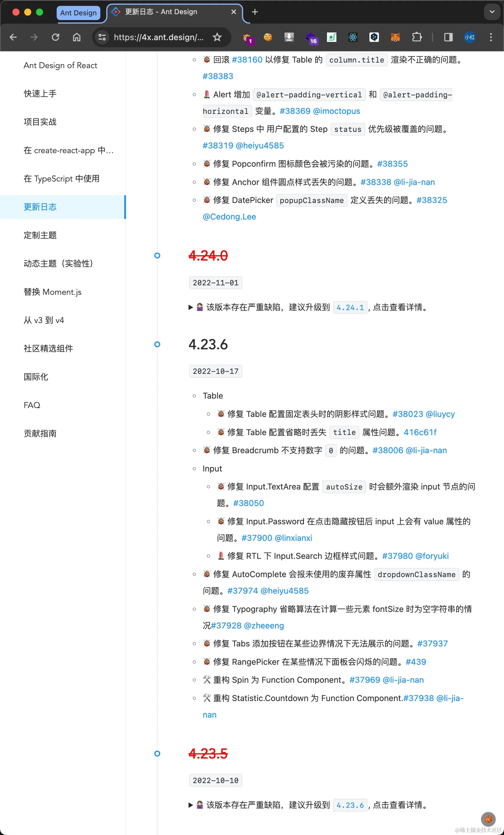Bookmark this page with the star icon
Screen dimensions: 504x835
217,37
